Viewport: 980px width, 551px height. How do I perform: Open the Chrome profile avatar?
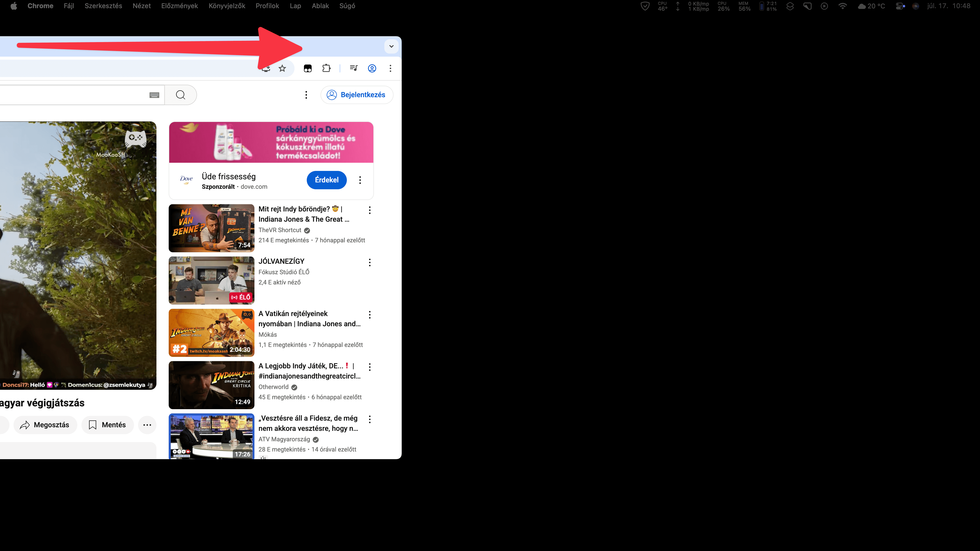click(372, 68)
